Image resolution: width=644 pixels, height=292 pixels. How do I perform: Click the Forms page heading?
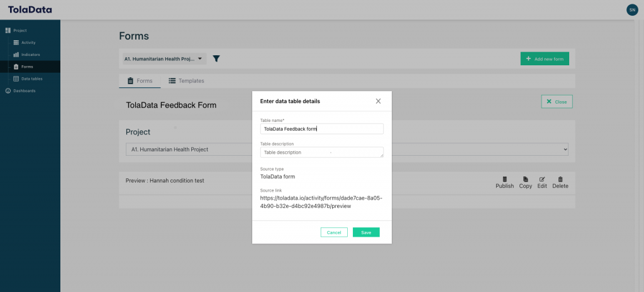(134, 36)
